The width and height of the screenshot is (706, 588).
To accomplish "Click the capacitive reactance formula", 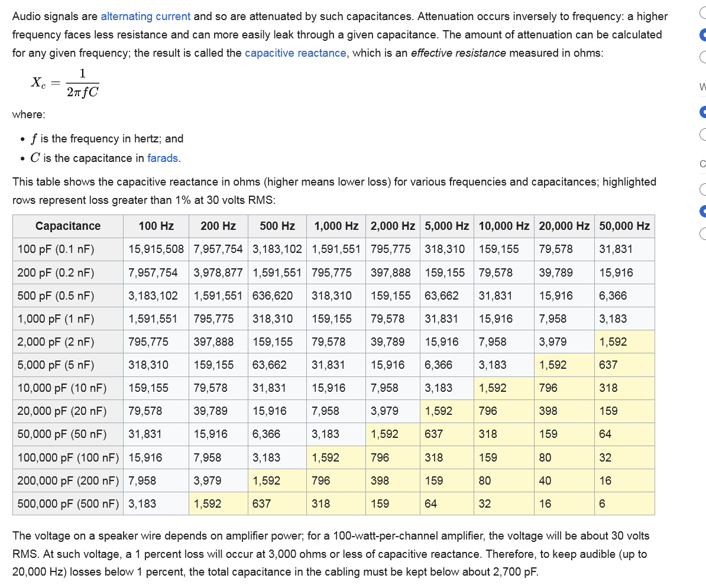I will click(65, 82).
